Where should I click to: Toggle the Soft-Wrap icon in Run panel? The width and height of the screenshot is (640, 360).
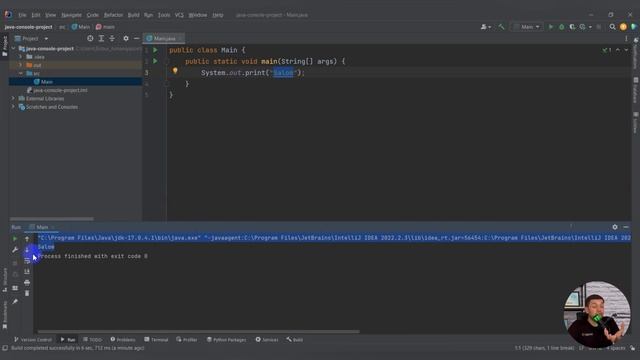pos(27,260)
